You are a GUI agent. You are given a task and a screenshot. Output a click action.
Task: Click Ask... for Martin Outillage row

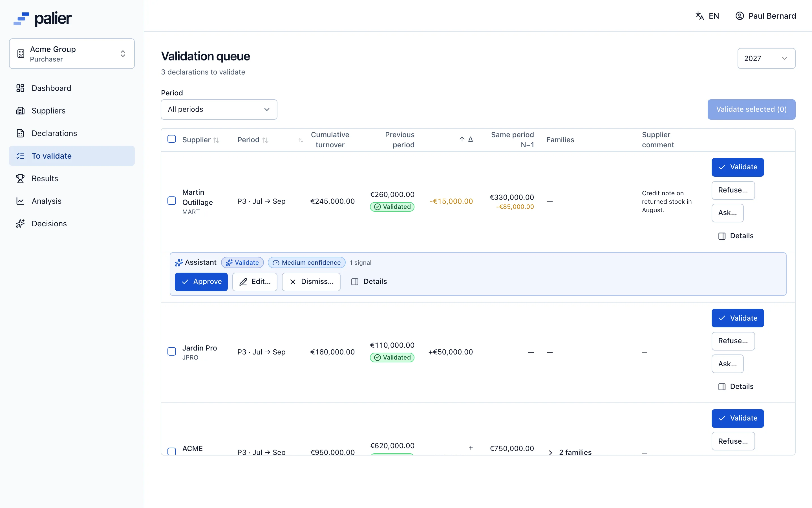727,213
